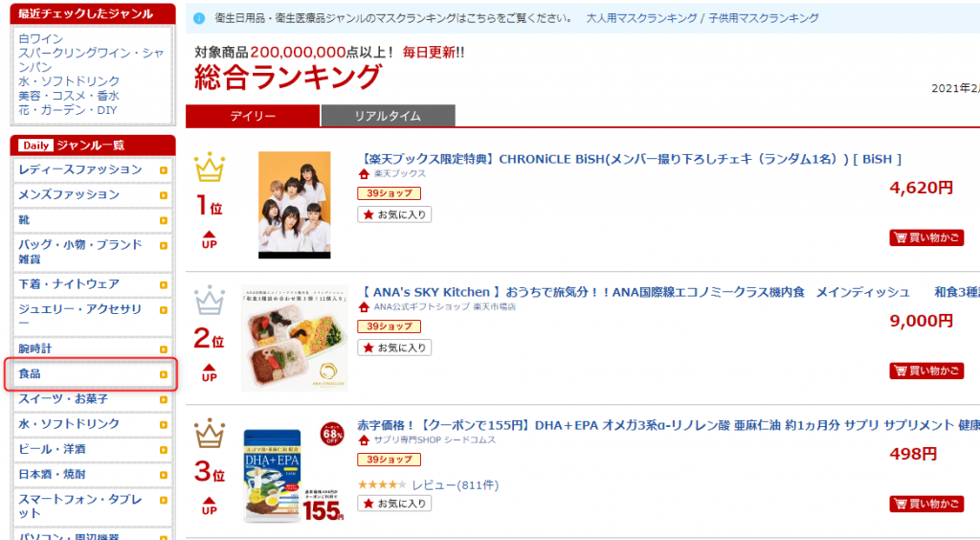This screenshot has height=540, width=980.
Task: Click the blue info icon in top banner
Action: point(198,18)
